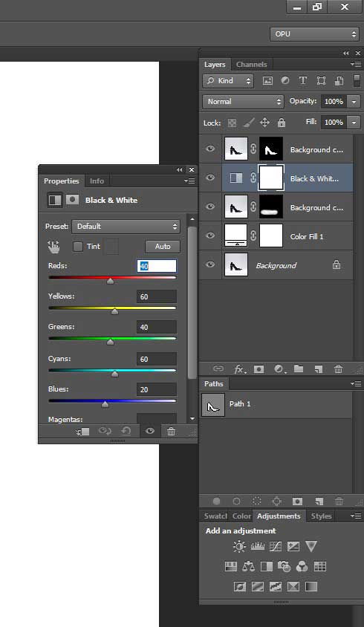The width and height of the screenshot is (364, 627).
Task: Lock transparent pixels icon
Action: coord(232,123)
